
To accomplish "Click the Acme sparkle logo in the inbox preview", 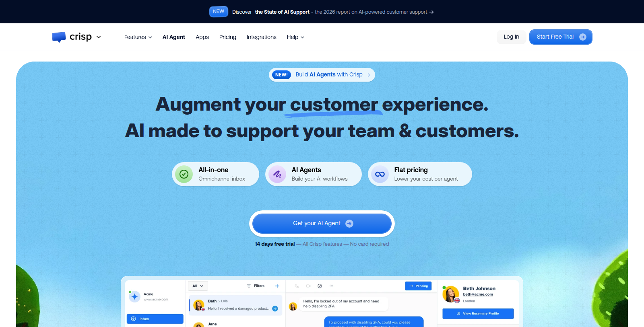I will tap(134, 297).
